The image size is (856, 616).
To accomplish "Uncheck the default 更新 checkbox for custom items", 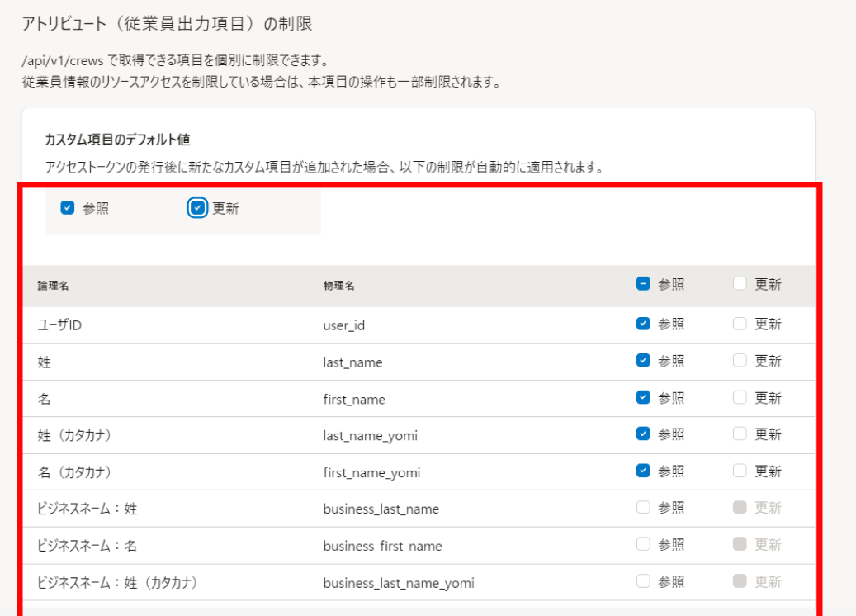I will pyautogui.click(x=197, y=208).
